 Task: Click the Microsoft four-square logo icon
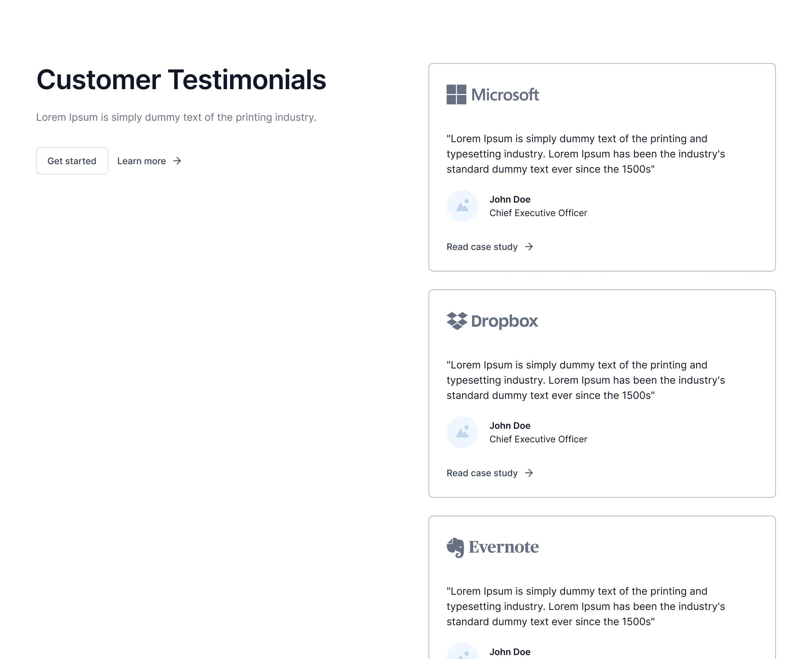pos(456,95)
